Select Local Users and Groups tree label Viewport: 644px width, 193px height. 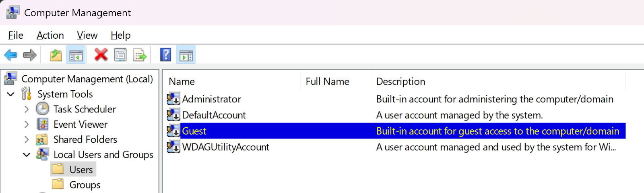(x=103, y=155)
